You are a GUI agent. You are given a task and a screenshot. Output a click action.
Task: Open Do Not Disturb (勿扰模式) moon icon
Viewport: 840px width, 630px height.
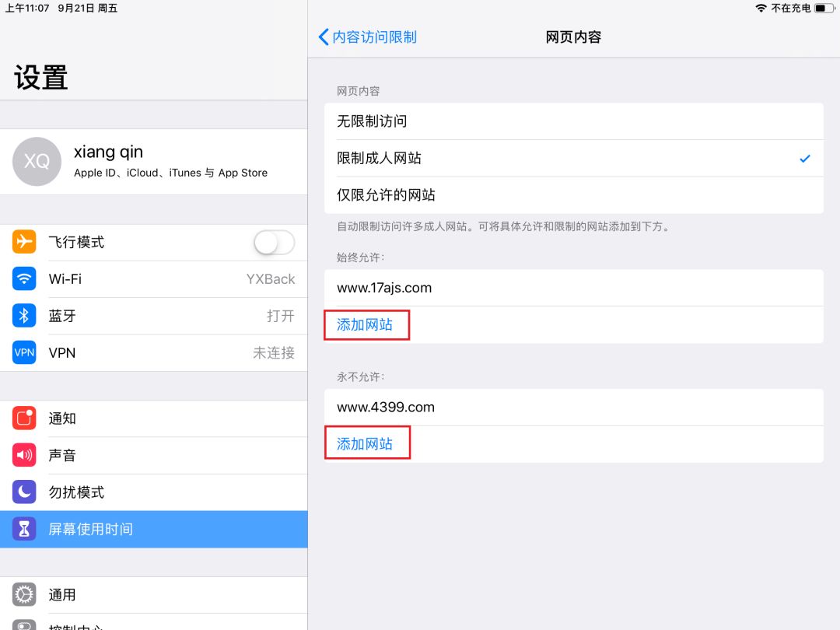24,492
